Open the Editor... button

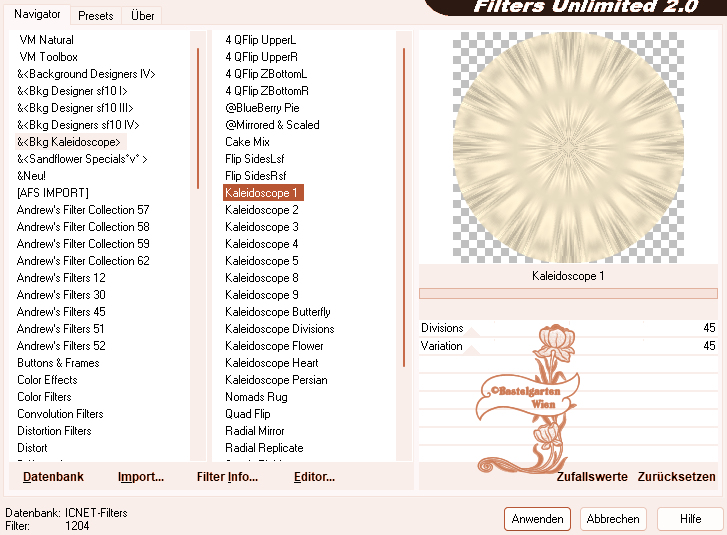point(314,477)
